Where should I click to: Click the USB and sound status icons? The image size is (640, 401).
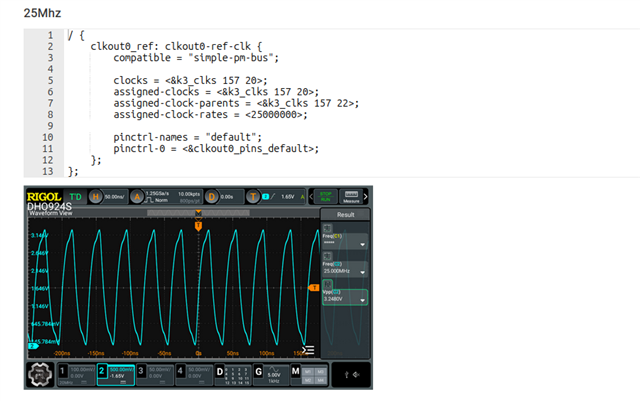tap(351, 374)
